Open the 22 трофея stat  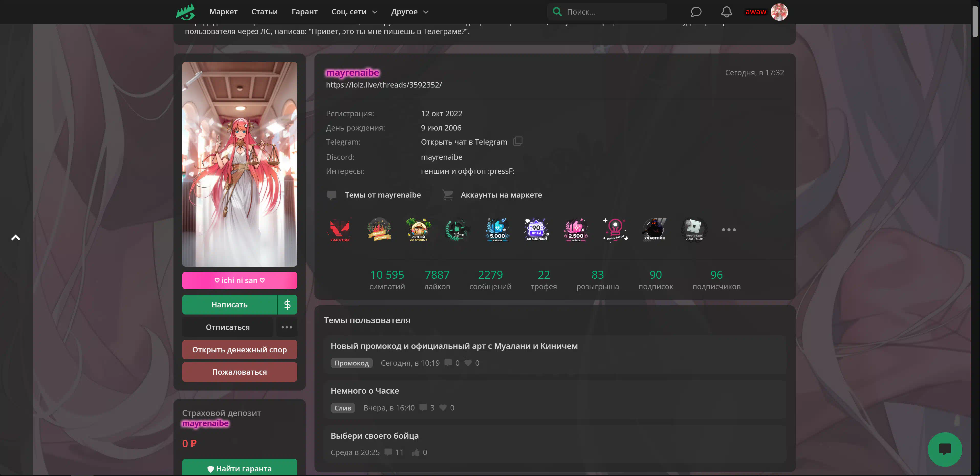(544, 280)
